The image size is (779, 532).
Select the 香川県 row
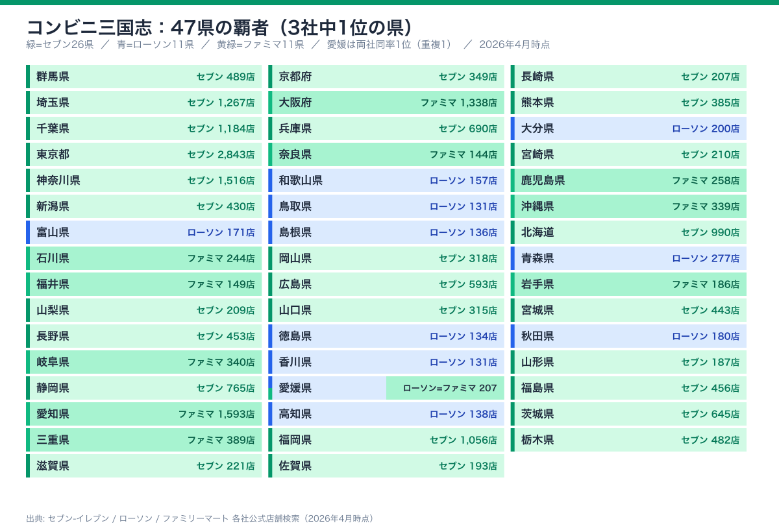coord(386,362)
